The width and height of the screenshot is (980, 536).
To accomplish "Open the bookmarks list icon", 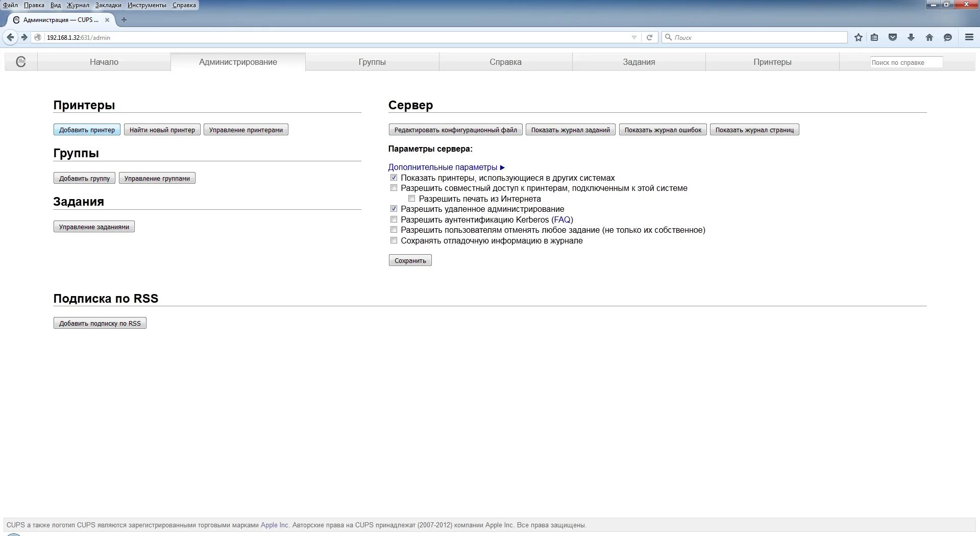I will click(x=874, y=37).
